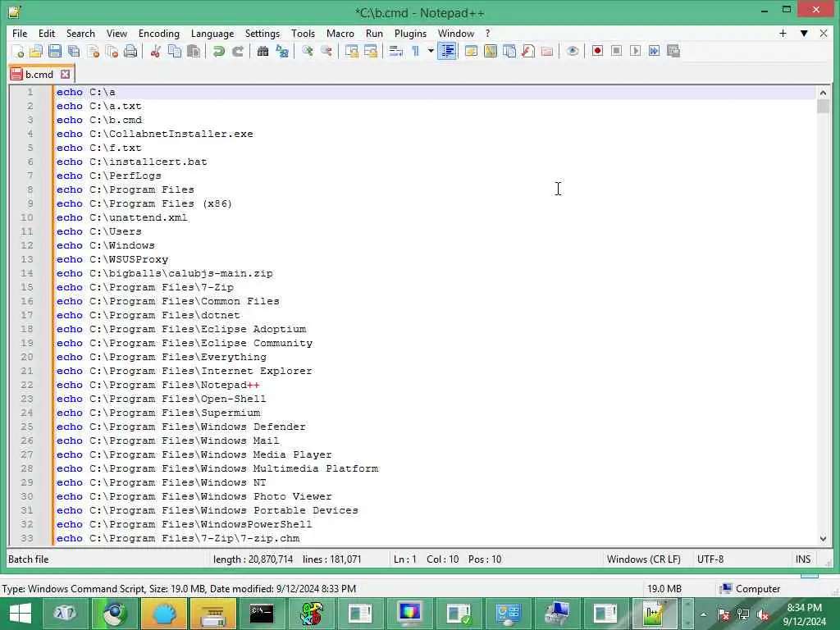Toggle file monitoring eye icon

(572, 51)
